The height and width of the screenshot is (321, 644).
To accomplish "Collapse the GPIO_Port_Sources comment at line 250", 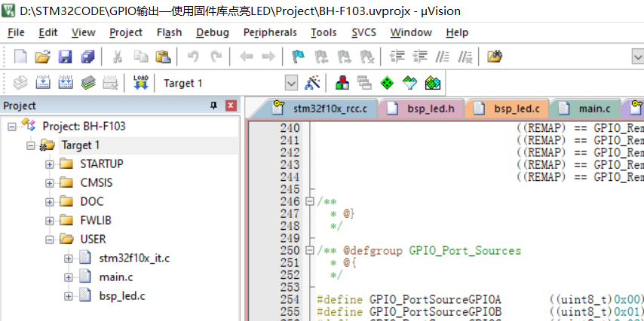I will click(x=310, y=250).
